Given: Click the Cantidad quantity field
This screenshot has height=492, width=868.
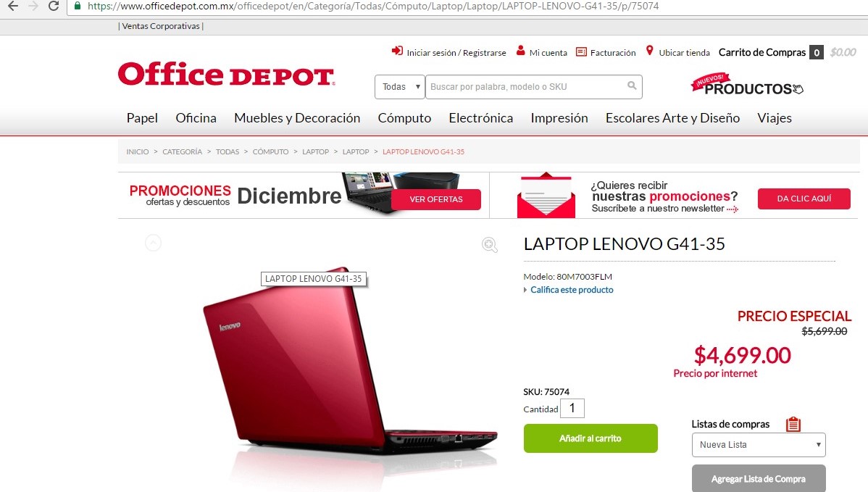Looking at the screenshot, I should coord(572,409).
